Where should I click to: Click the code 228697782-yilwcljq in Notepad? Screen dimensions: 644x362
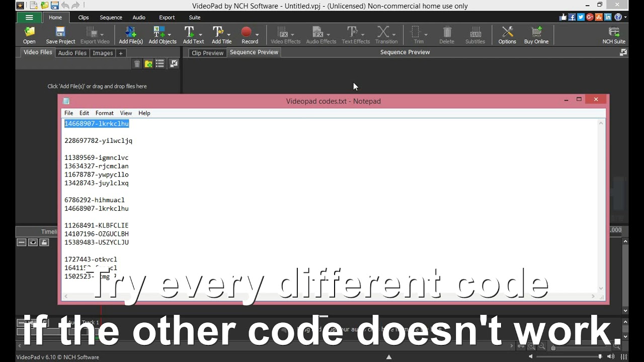[x=98, y=141]
